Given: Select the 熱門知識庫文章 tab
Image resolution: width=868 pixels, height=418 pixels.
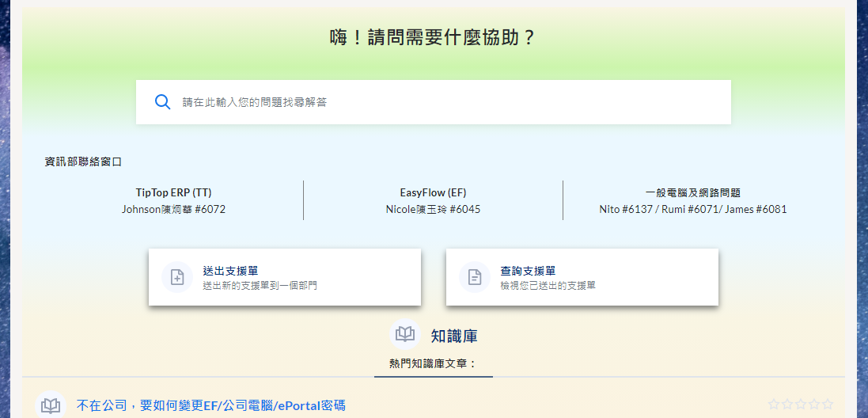Looking at the screenshot, I should tap(434, 363).
